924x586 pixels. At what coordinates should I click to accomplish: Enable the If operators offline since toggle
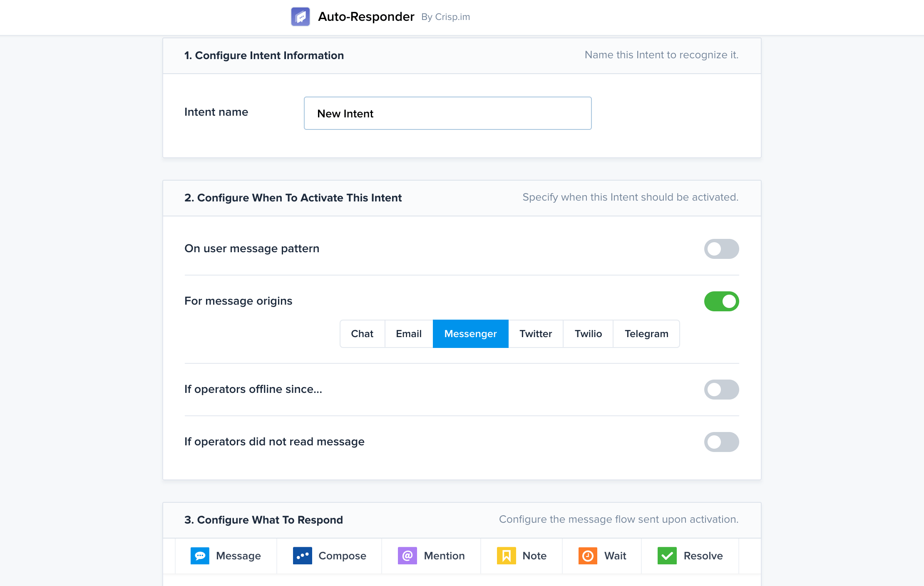tap(722, 389)
